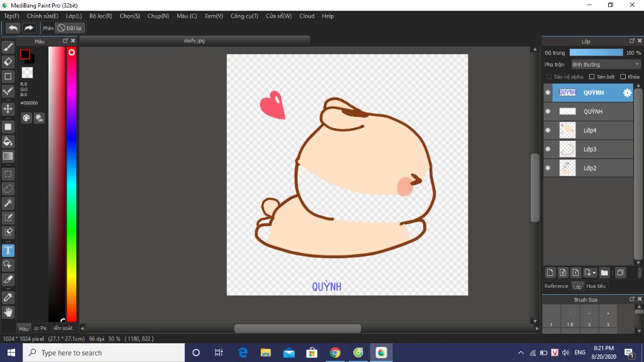Pick a hue on the rainbow bar

72,184
